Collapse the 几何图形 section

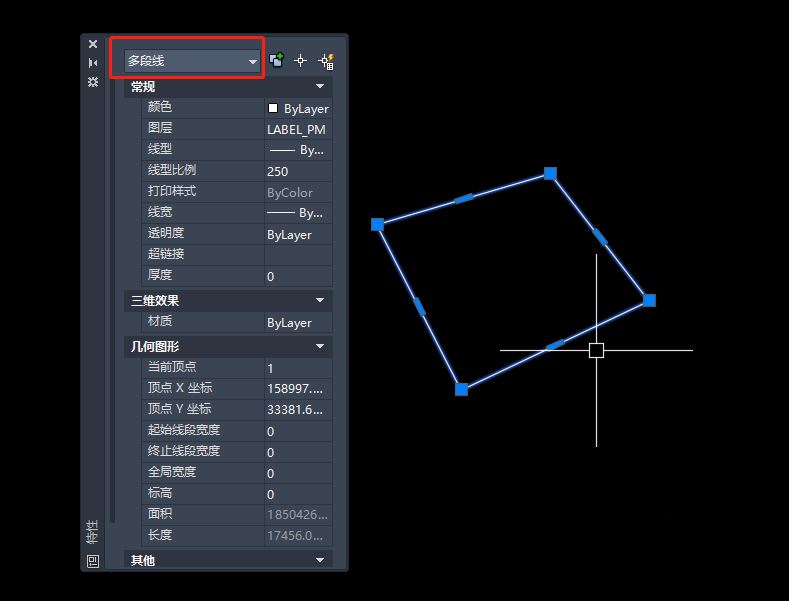coord(320,346)
